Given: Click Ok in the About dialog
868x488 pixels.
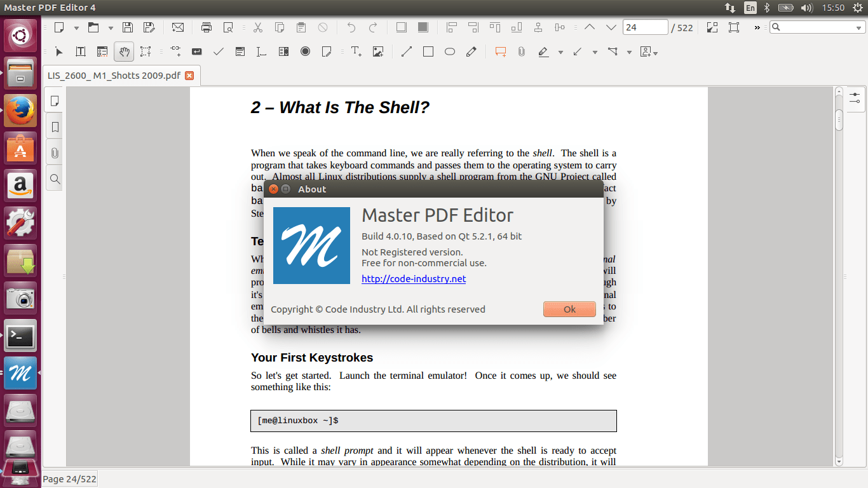Looking at the screenshot, I should click(x=569, y=309).
